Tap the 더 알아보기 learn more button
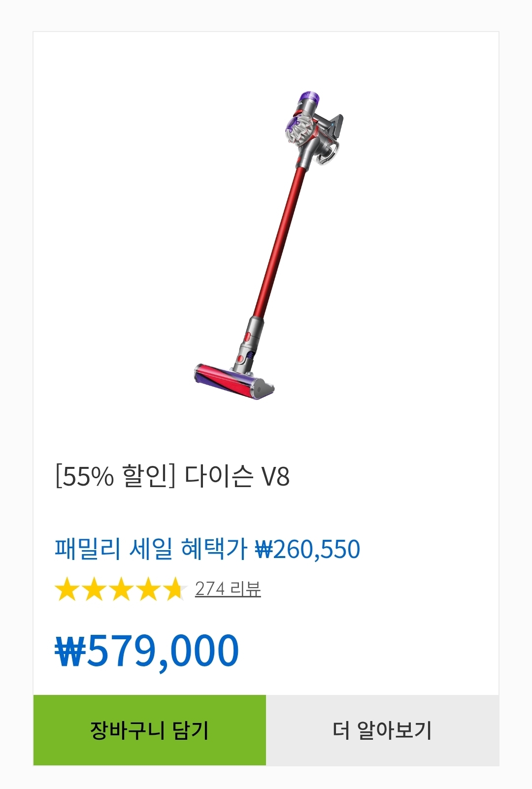This screenshot has height=789, width=532. tap(382, 730)
